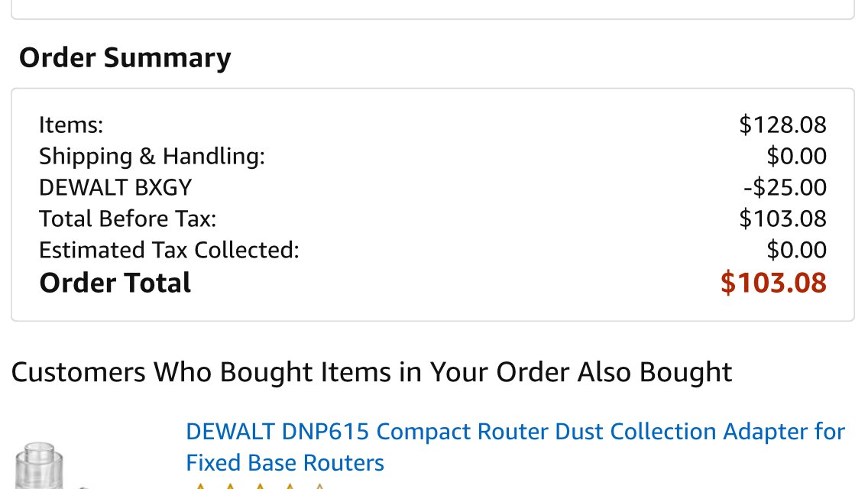The image size is (868, 489).
Task: Click the red Order Total amount $103.08
Action: pyautogui.click(x=773, y=283)
